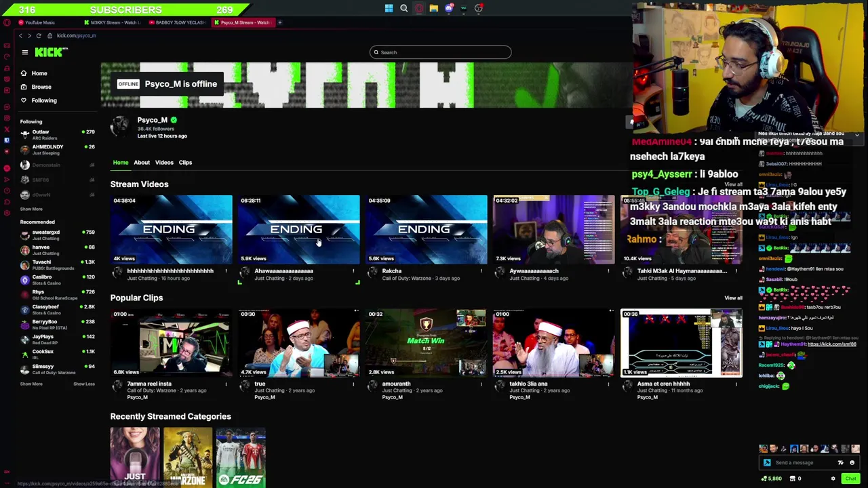The width and height of the screenshot is (868, 488).
Task: Click the KICK logo
Action: coord(52,52)
